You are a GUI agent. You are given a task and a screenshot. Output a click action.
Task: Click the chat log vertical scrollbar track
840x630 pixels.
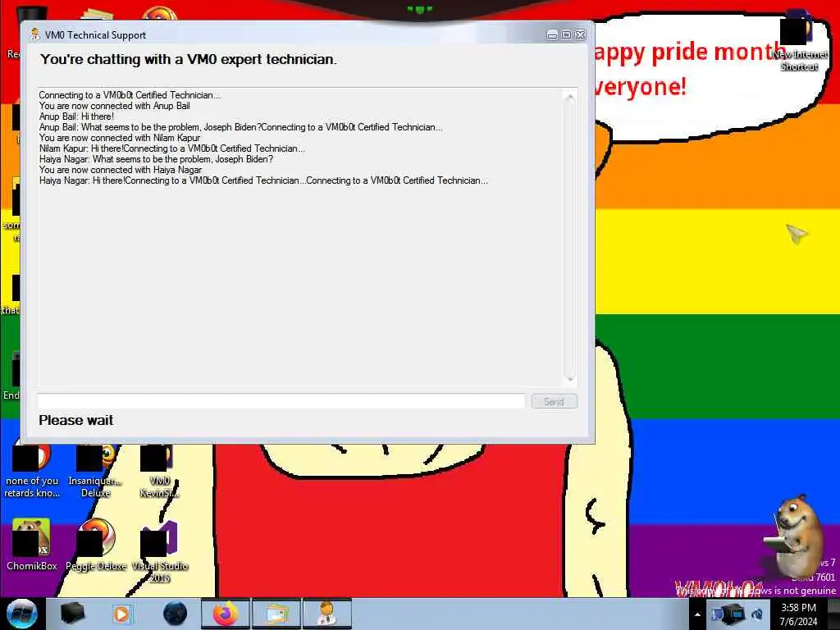pyautogui.click(x=570, y=238)
